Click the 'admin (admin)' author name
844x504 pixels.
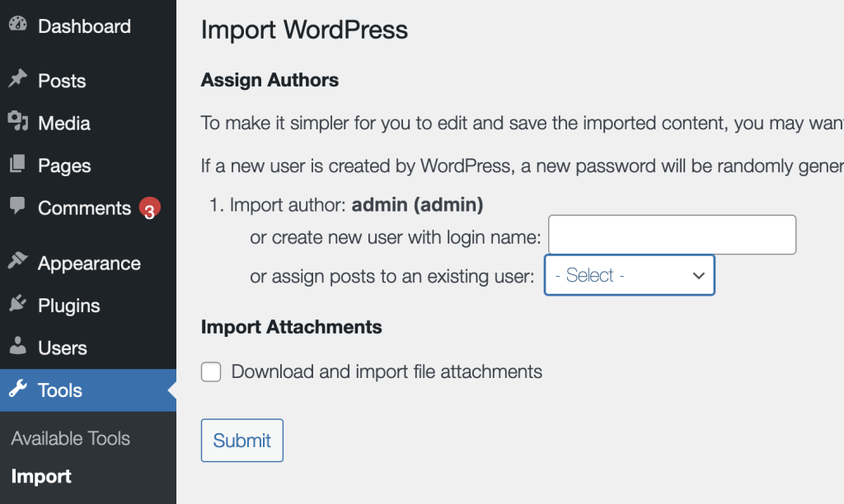(x=417, y=205)
